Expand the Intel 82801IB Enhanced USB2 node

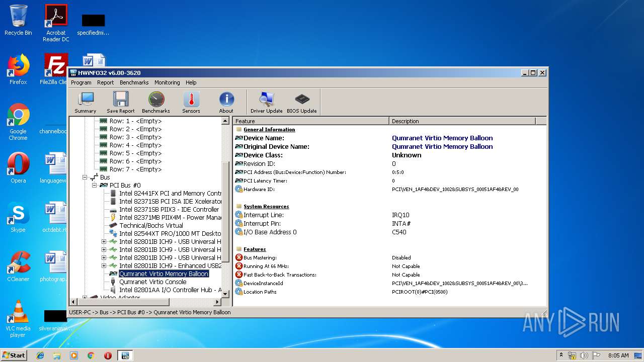(x=104, y=266)
